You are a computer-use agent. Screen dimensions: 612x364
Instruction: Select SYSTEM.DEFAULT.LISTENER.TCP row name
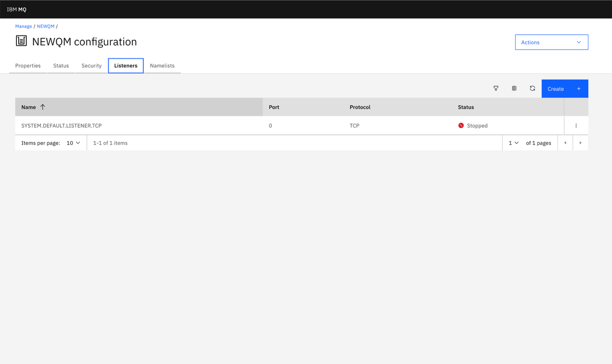(62, 125)
